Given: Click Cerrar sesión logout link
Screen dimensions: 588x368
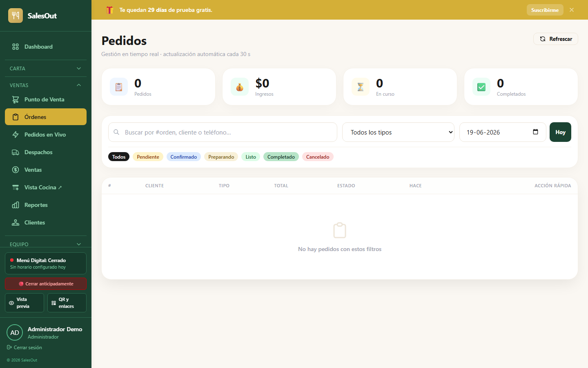Looking at the screenshot, I should [x=24, y=348].
